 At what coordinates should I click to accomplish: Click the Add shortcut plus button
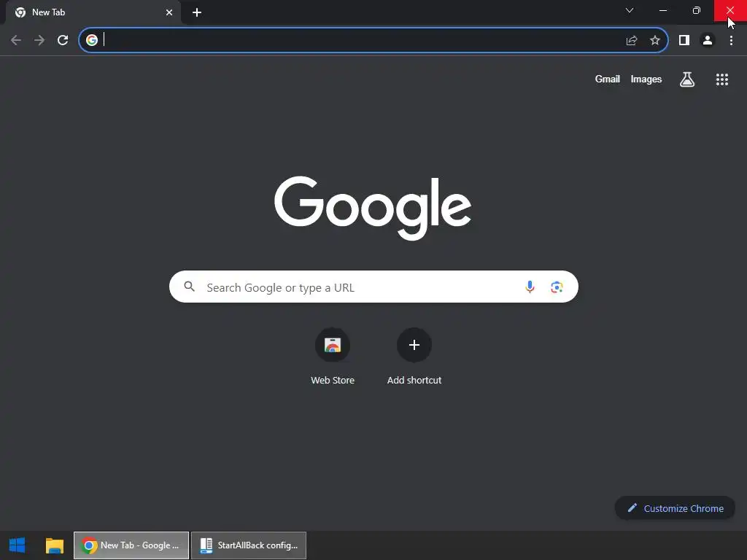(414, 345)
